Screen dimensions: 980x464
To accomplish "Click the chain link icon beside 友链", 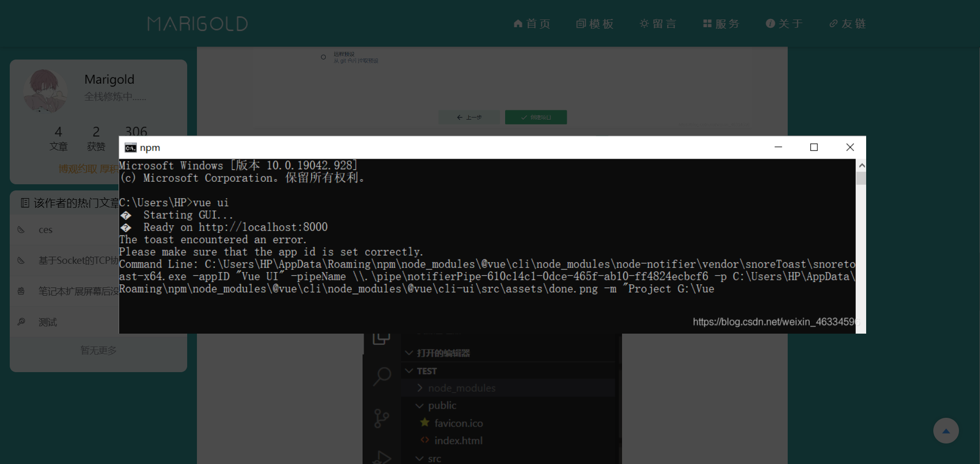I will [833, 24].
